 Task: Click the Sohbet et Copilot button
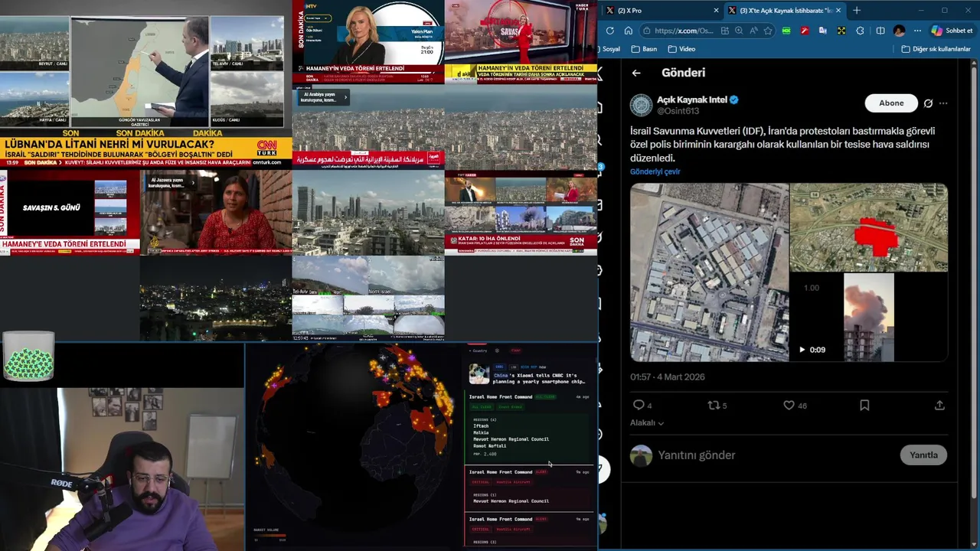point(952,31)
